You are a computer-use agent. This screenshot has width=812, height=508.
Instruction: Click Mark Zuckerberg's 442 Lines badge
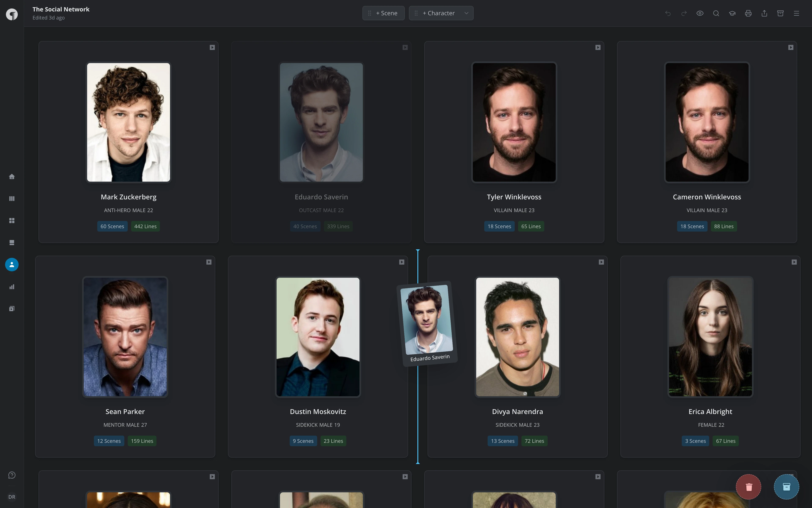click(x=145, y=226)
